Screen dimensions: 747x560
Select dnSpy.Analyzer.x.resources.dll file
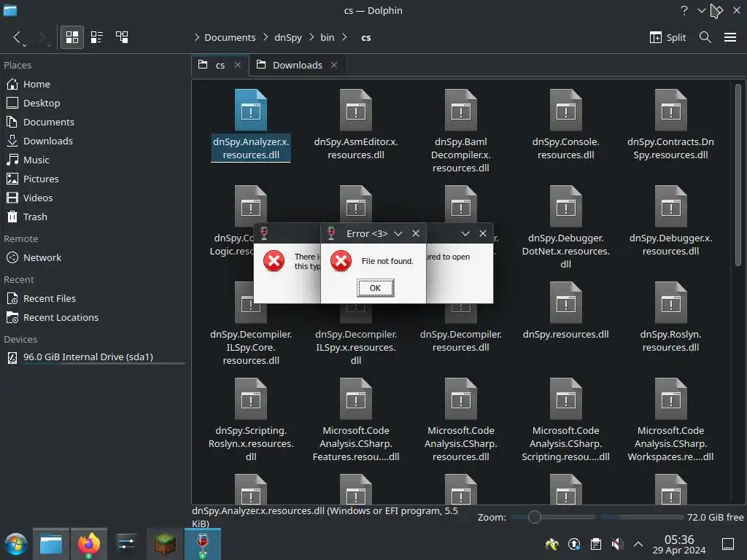251,125
